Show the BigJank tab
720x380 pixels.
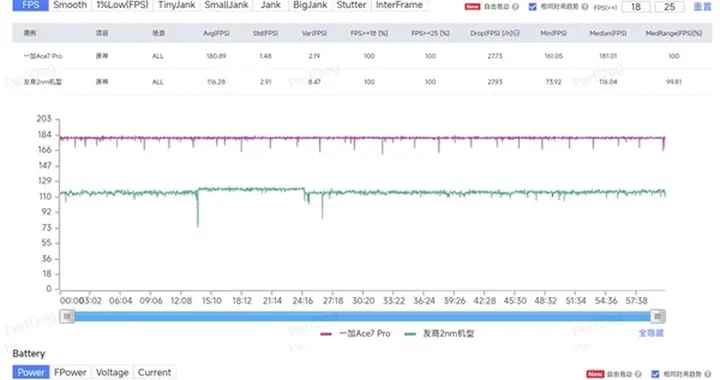pyautogui.click(x=310, y=5)
